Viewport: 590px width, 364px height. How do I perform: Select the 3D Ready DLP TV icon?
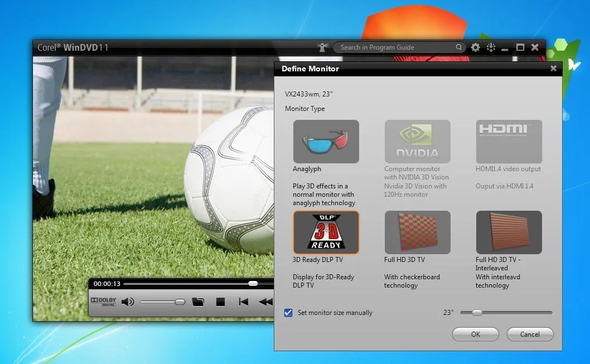326,232
